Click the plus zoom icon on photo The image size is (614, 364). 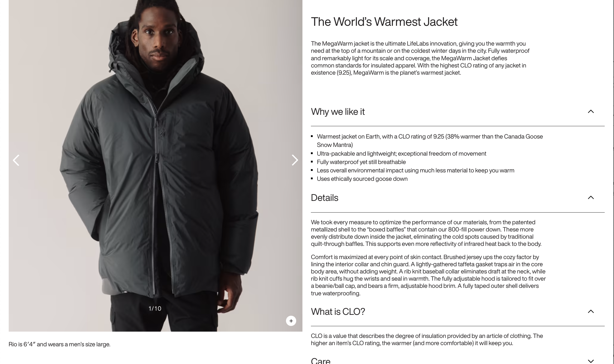pos(291,321)
